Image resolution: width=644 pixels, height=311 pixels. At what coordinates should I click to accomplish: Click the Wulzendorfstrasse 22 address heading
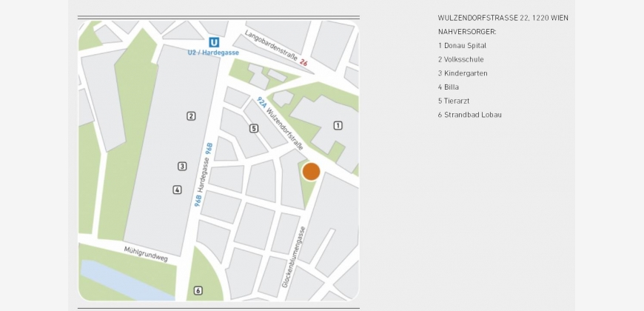503,18
